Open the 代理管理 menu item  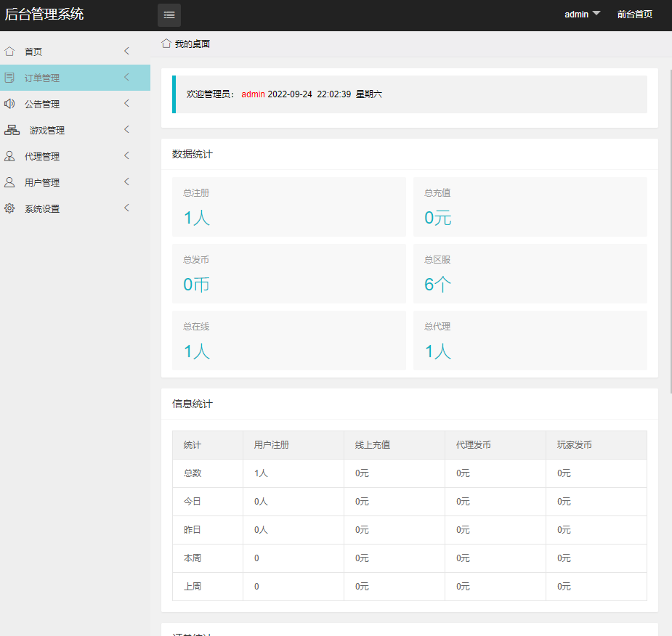point(42,156)
